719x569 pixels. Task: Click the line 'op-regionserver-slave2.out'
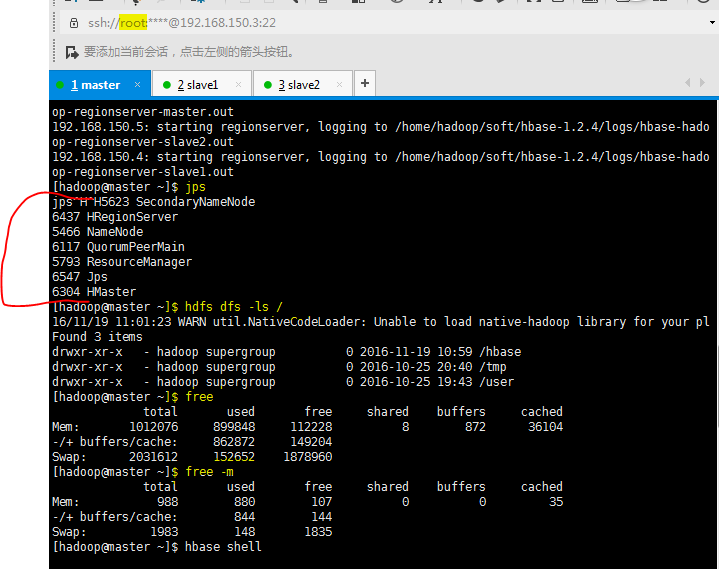pyautogui.click(x=143, y=142)
